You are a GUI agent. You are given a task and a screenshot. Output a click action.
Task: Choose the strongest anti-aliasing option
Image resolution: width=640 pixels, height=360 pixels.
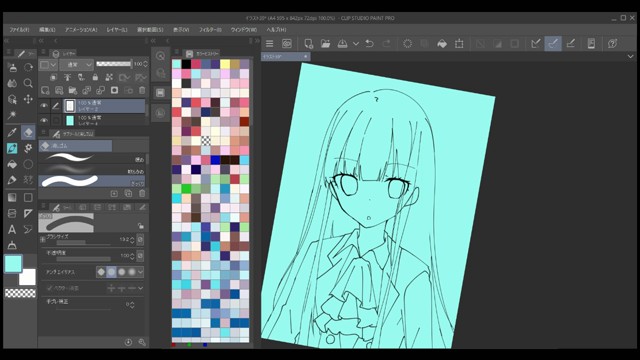click(132, 272)
